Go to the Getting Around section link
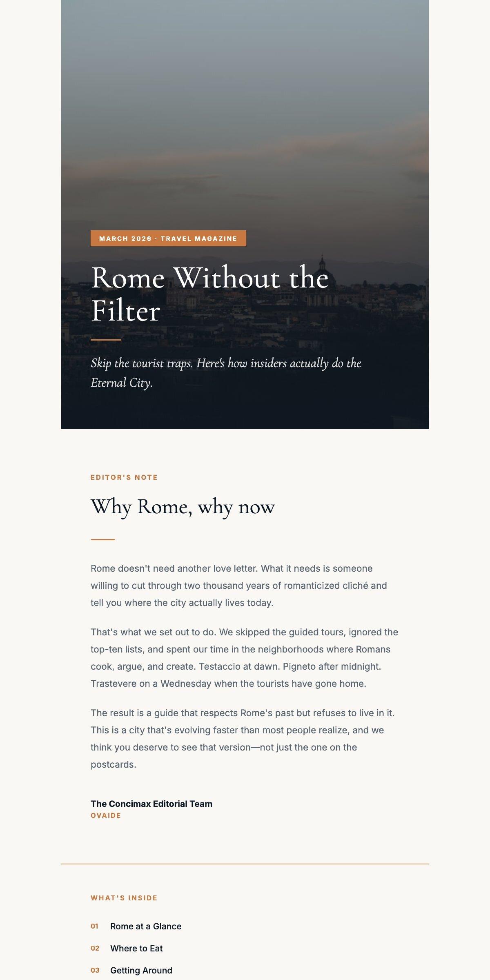 coord(141,971)
